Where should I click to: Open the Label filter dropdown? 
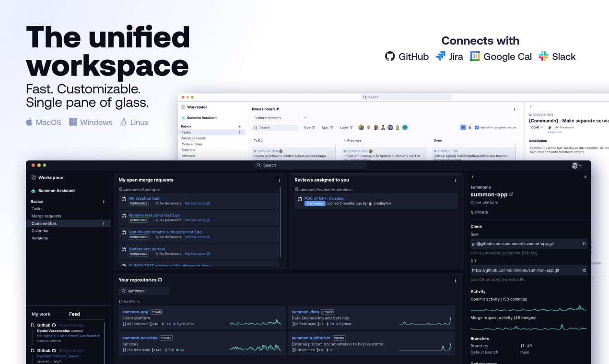[346, 127]
